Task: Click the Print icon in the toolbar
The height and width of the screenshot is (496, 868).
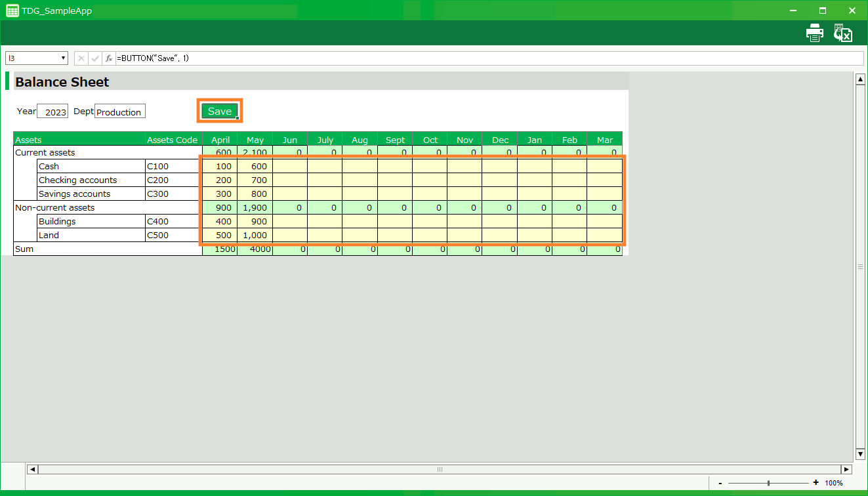Action: [814, 33]
